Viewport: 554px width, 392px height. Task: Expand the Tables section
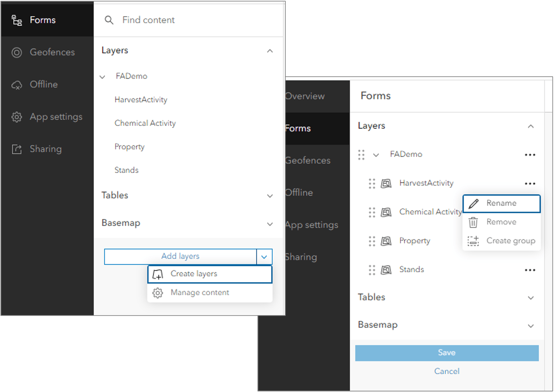[270, 196]
